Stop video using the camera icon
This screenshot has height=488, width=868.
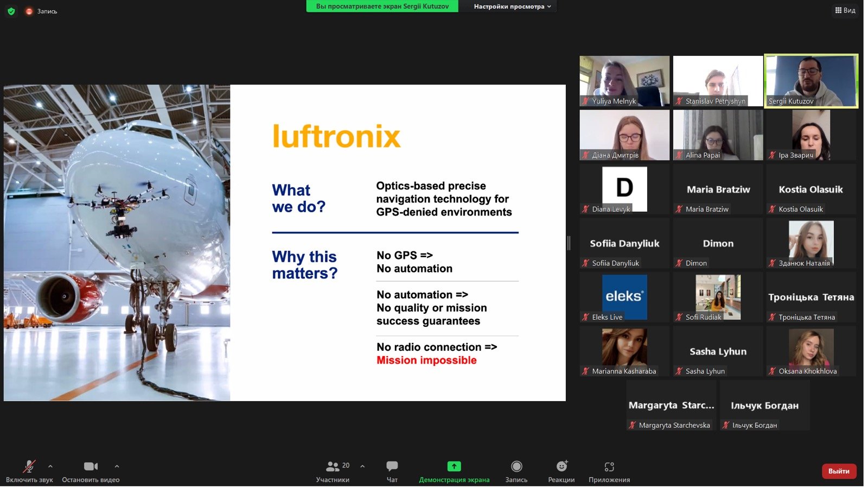(91, 466)
